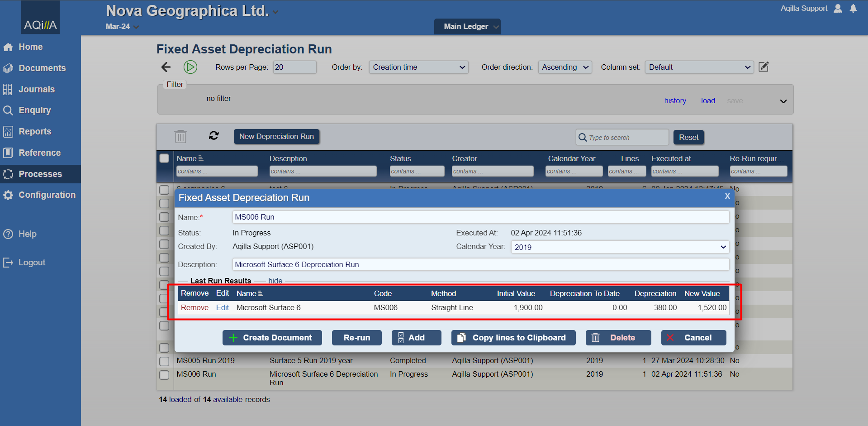Select the MS006 Run row checkbox

(164, 375)
